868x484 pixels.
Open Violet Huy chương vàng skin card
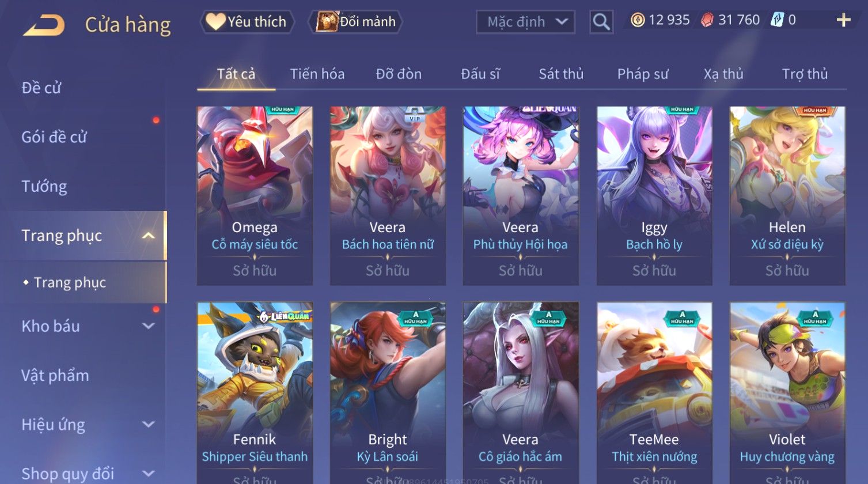coord(787,393)
